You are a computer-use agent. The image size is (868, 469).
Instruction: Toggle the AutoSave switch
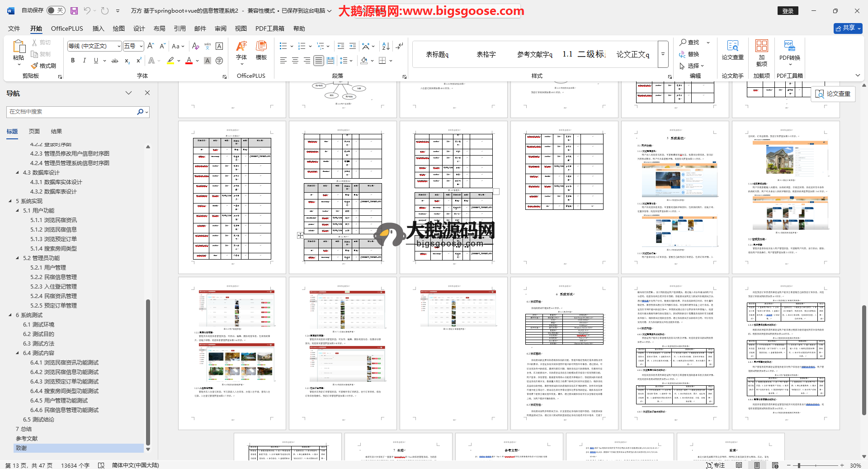[x=56, y=10]
